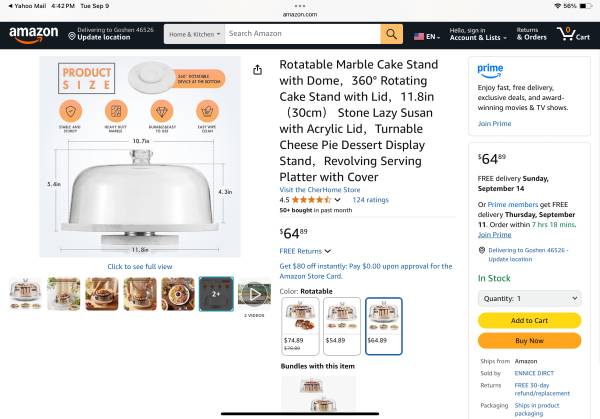This screenshot has height=419, width=600.
Task: Open the Home & Kitchen category dropdown
Action: [x=194, y=34]
